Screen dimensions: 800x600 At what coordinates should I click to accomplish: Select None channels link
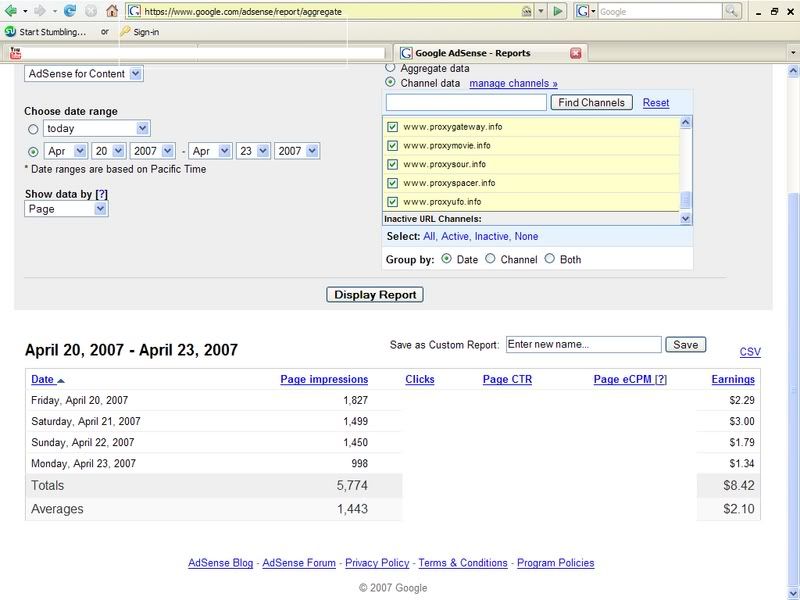tap(526, 236)
